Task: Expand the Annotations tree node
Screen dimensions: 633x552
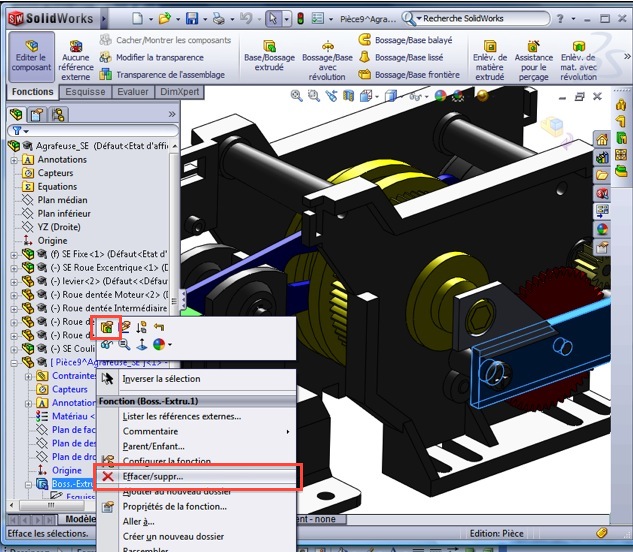Action: coord(14,160)
